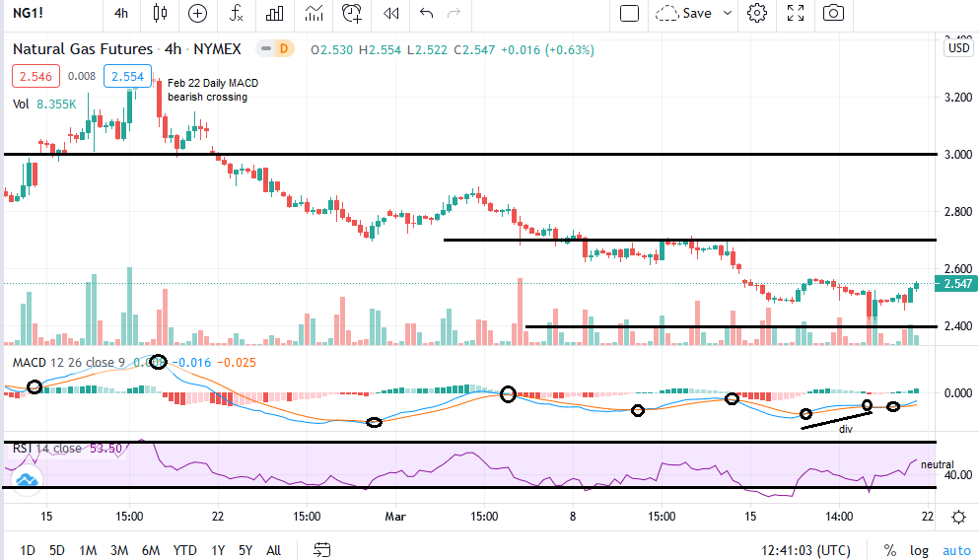The height and width of the screenshot is (560, 979).
Task: Toggle log scale
Action: (x=919, y=550)
